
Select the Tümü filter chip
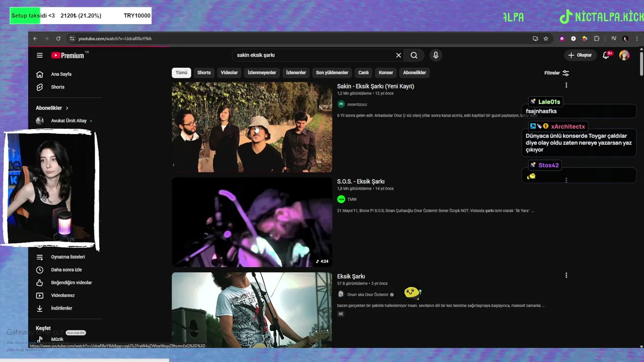(181, 73)
